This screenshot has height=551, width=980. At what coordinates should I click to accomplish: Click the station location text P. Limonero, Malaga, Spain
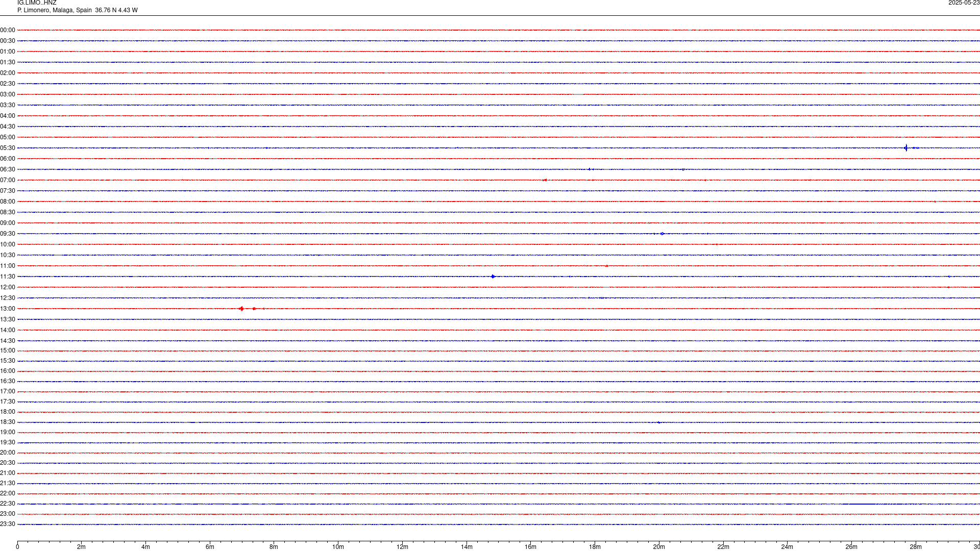tap(55, 10)
